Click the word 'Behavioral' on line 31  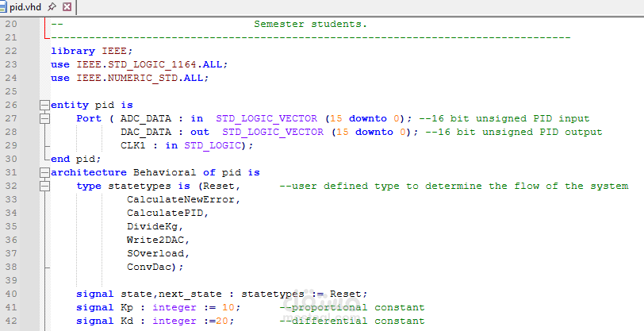click(165, 173)
